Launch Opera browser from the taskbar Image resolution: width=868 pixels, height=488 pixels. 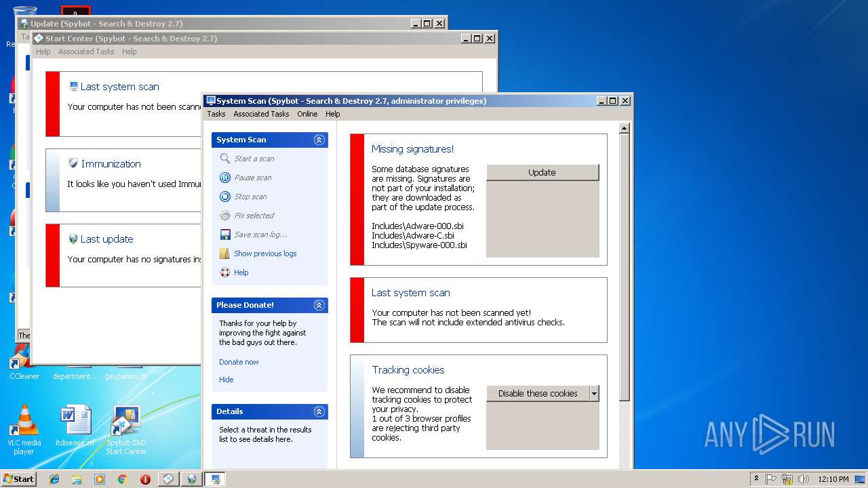coord(145,479)
